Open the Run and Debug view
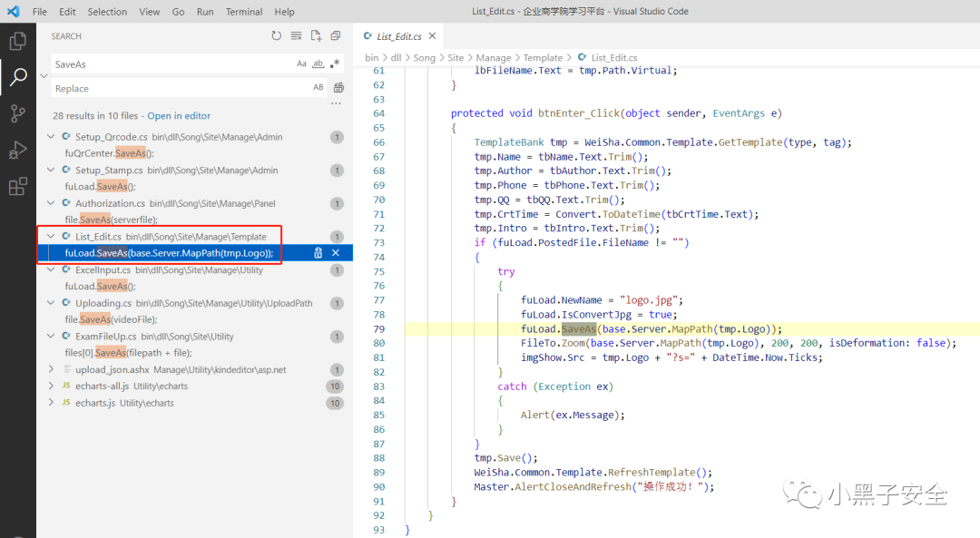Screen dimensions: 980x538 tap(17, 150)
